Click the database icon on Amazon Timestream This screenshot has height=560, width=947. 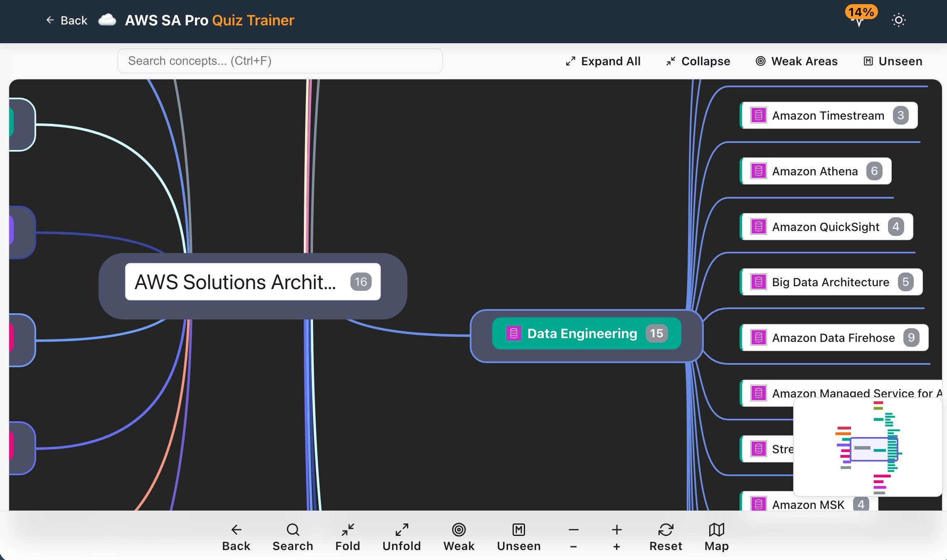click(758, 115)
